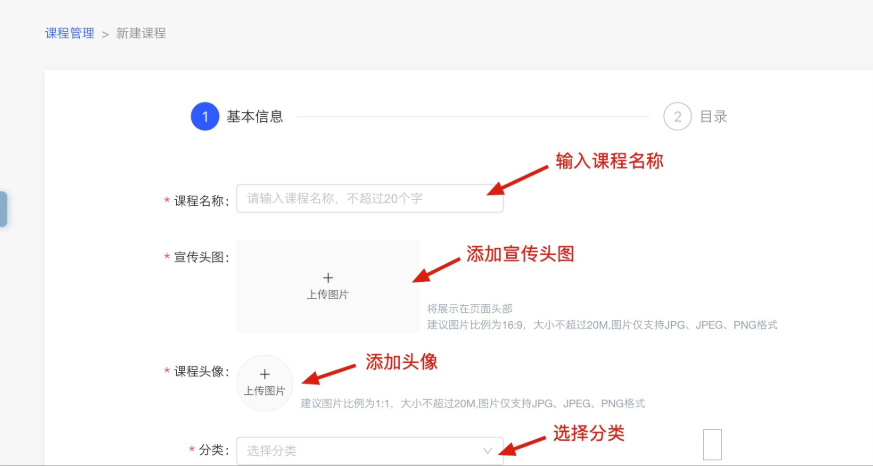Click the 课程名称 field label

pos(201,201)
